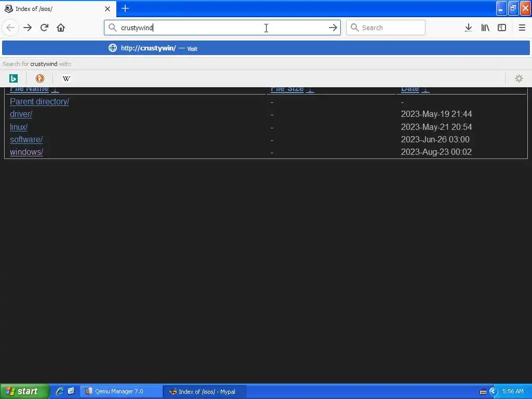
Task: Visit the http://crustywin/ suggestion
Action: [265, 48]
